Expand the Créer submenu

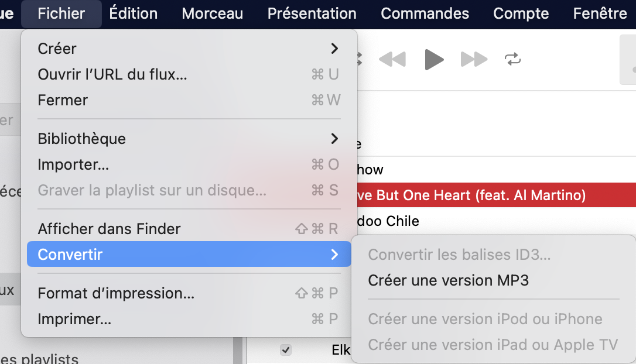coord(189,49)
